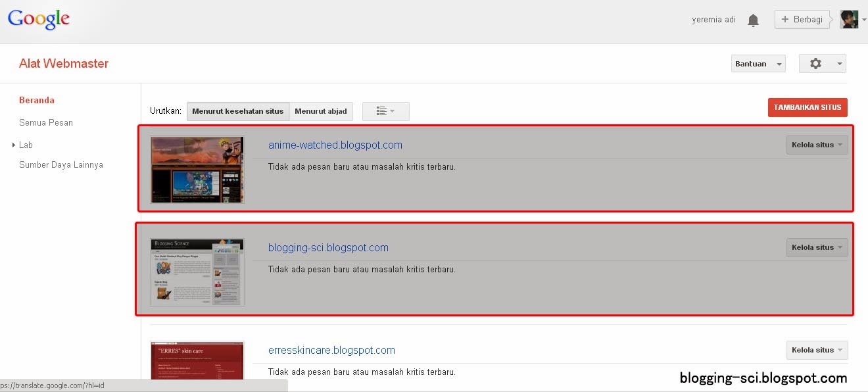Click the erresskincare site thumbnail
The width and height of the screenshot is (868, 392).
coord(197,360)
